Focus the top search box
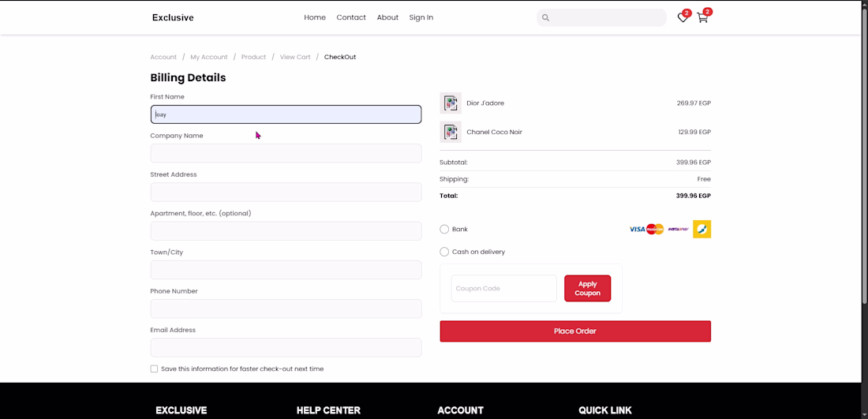The width and height of the screenshot is (868, 419). click(601, 17)
